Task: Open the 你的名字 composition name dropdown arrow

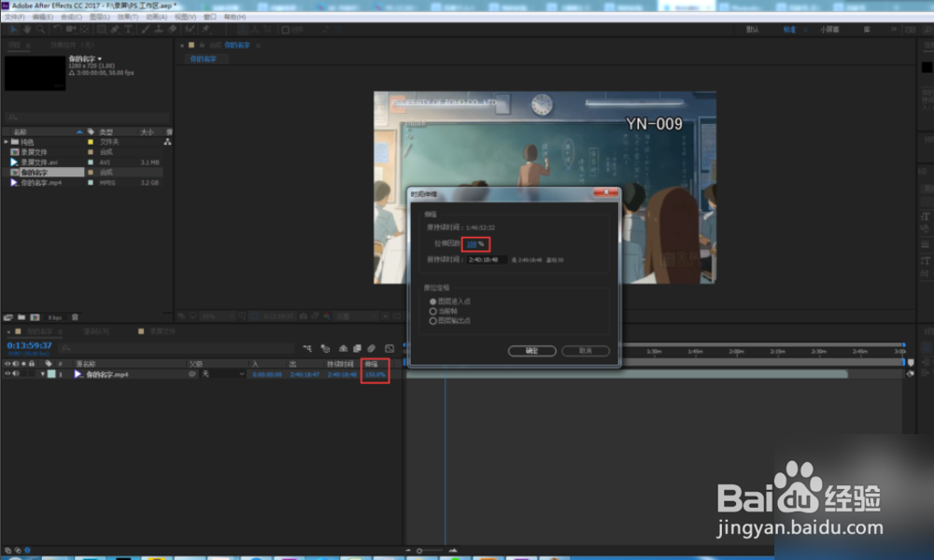Action: (100, 59)
